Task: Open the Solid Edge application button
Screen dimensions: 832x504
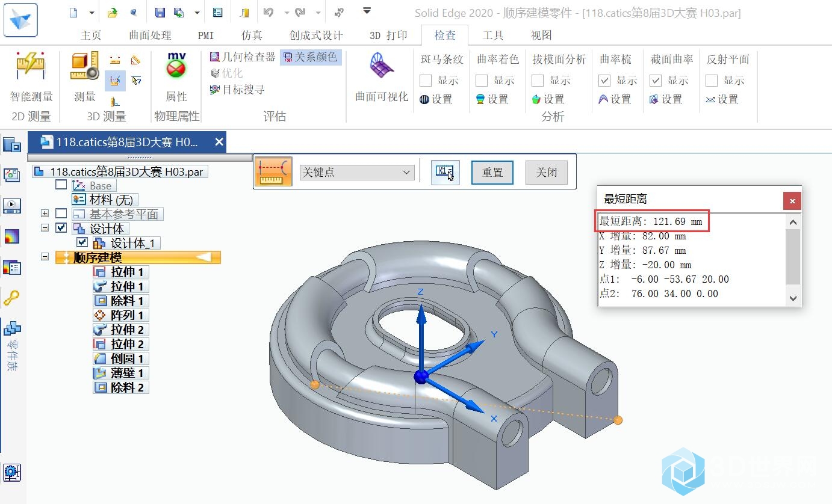Action: [x=20, y=20]
